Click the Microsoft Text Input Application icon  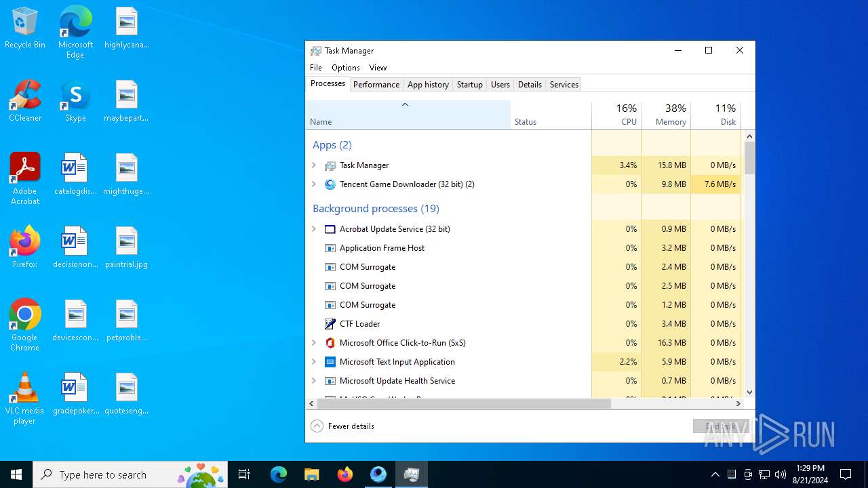(330, 362)
